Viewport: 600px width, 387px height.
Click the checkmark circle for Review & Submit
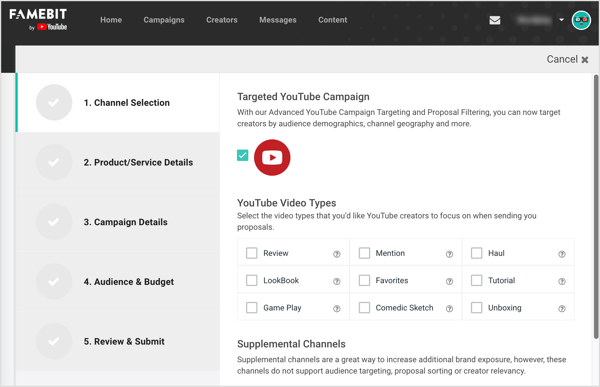pyautogui.click(x=54, y=341)
